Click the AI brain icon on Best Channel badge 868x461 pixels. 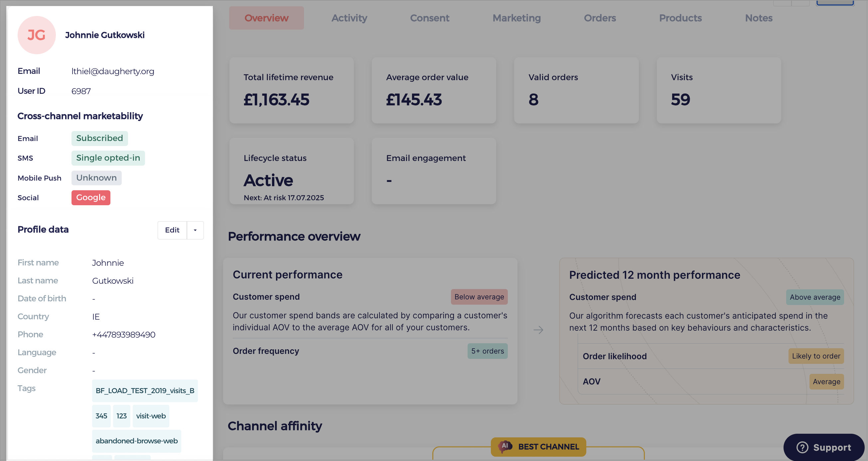[505, 446]
